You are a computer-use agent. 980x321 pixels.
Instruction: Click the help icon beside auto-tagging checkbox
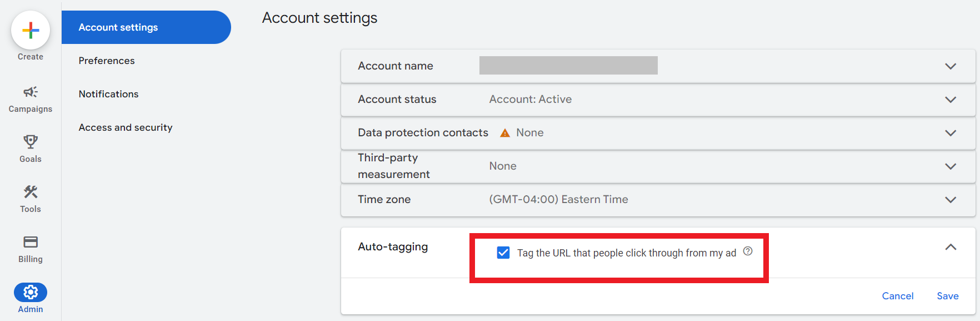pos(747,252)
